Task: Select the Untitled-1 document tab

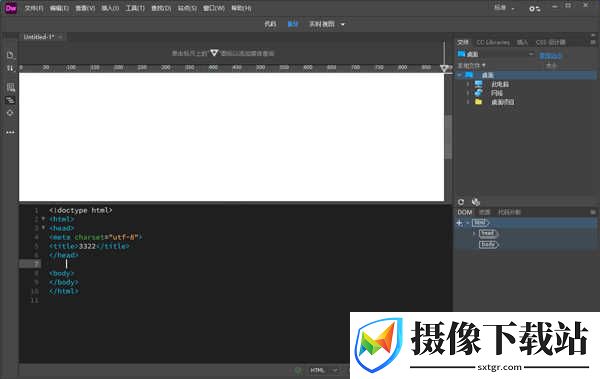Action: point(39,37)
